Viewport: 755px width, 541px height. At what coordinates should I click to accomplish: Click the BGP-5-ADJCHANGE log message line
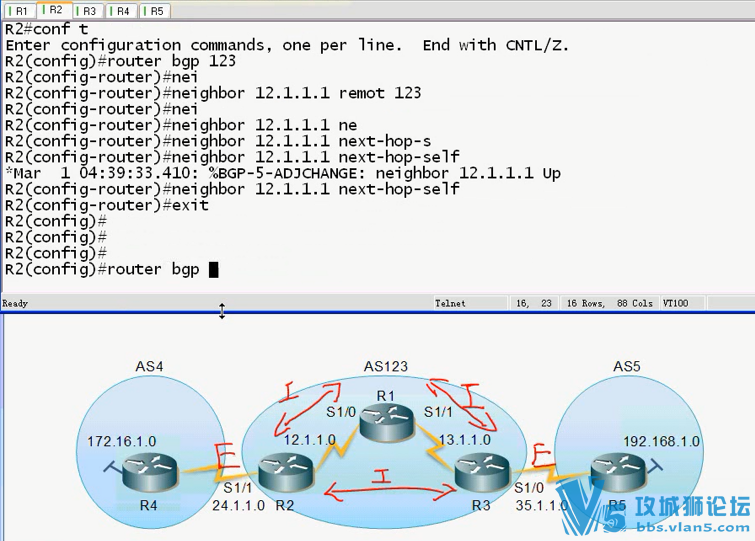[x=283, y=173]
